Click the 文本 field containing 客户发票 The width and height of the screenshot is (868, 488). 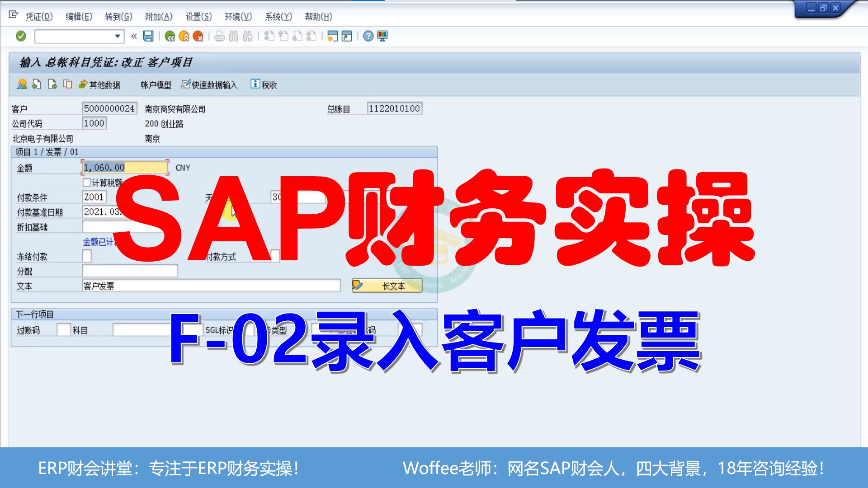tap(211, 286)
